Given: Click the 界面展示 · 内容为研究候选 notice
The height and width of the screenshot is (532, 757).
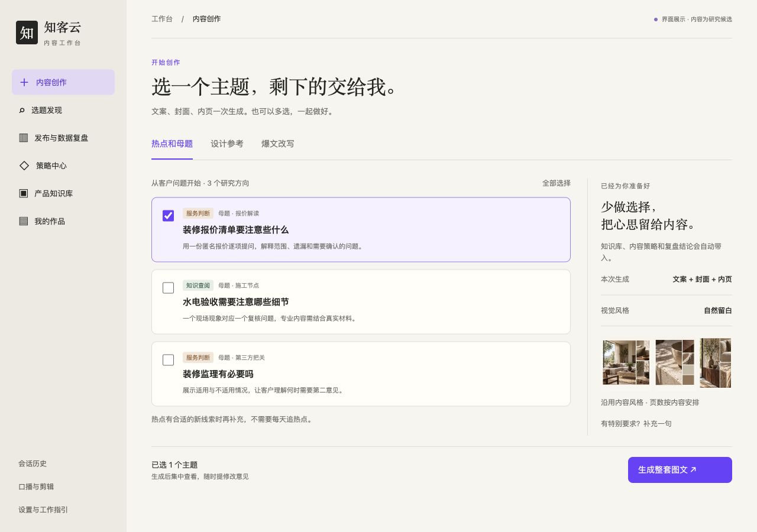Looking at the screenshot, I should pos(693,19).
